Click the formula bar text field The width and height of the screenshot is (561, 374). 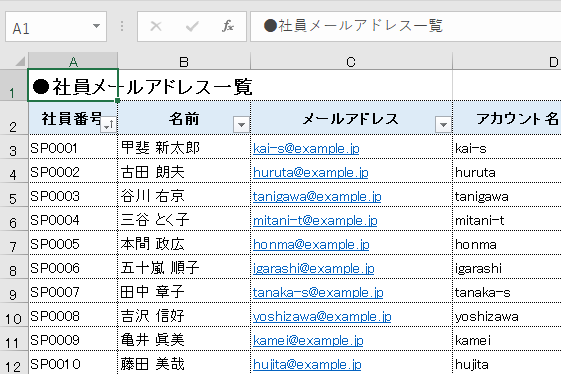(406, 26)
